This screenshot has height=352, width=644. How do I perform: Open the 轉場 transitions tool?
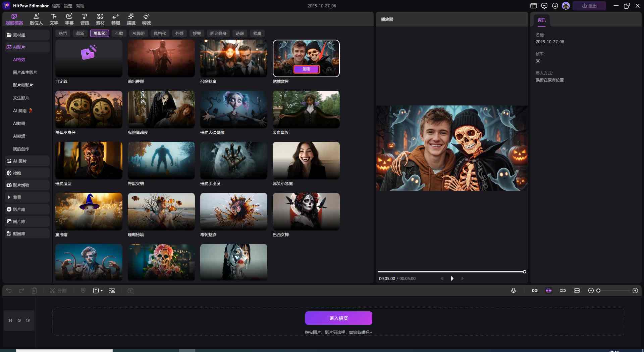(x=115, y=19)
